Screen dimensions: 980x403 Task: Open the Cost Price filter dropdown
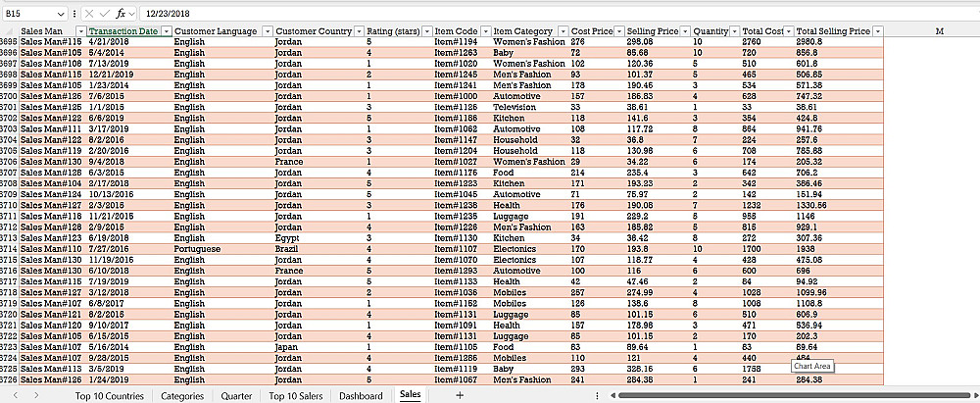(x=618, y=31)
